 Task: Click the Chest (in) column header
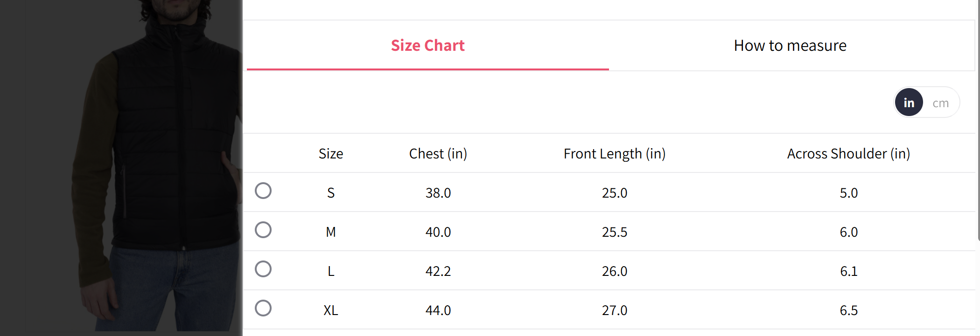coord(438,154)
